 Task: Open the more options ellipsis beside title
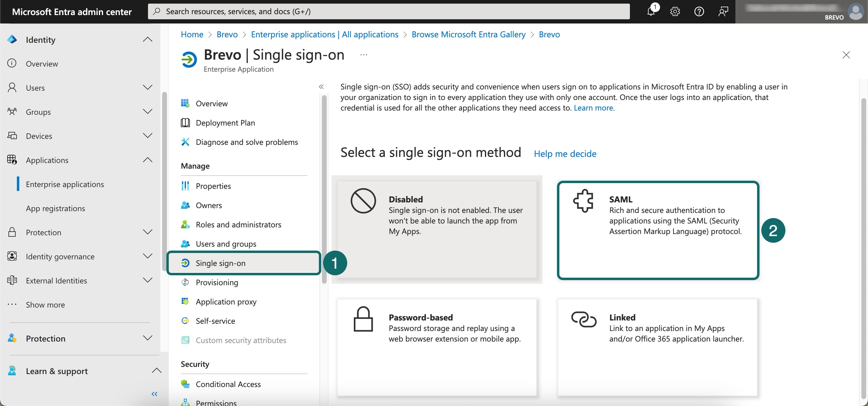coord(363,55)
